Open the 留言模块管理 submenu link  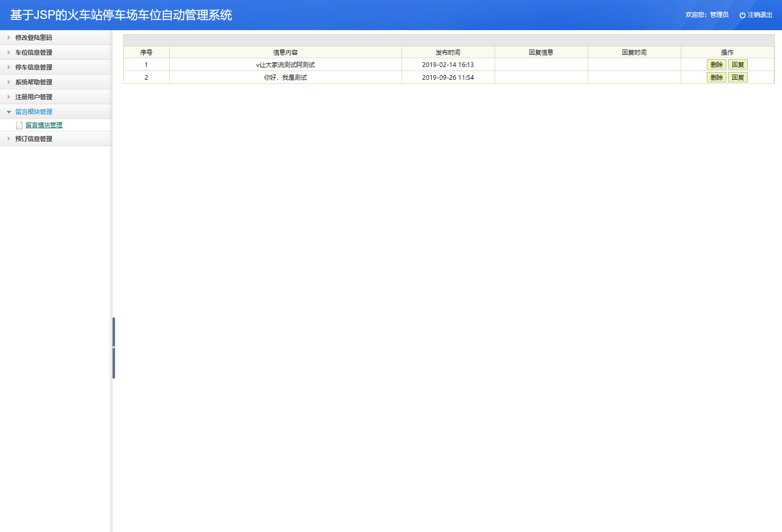point(43,125)
